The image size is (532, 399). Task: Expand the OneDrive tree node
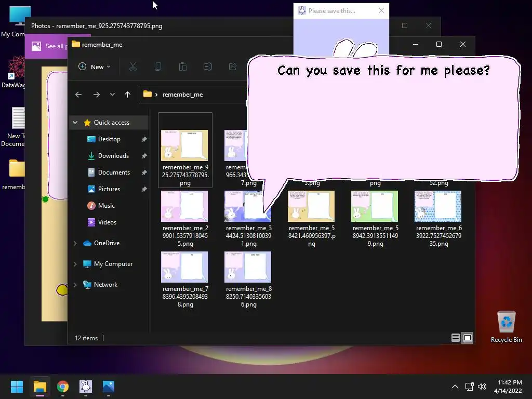pyautogui.click(x=75, y=243)
